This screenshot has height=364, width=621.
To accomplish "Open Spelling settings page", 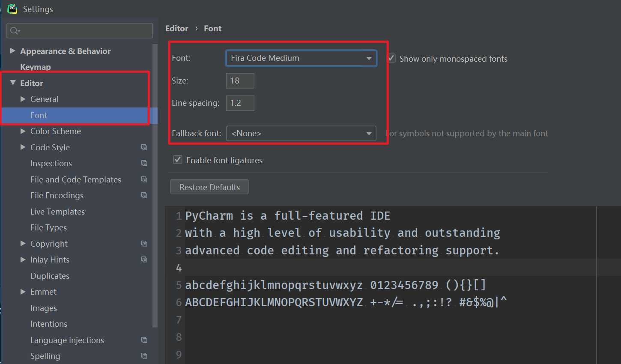I will pyautogui.click(x=45, y=356).
